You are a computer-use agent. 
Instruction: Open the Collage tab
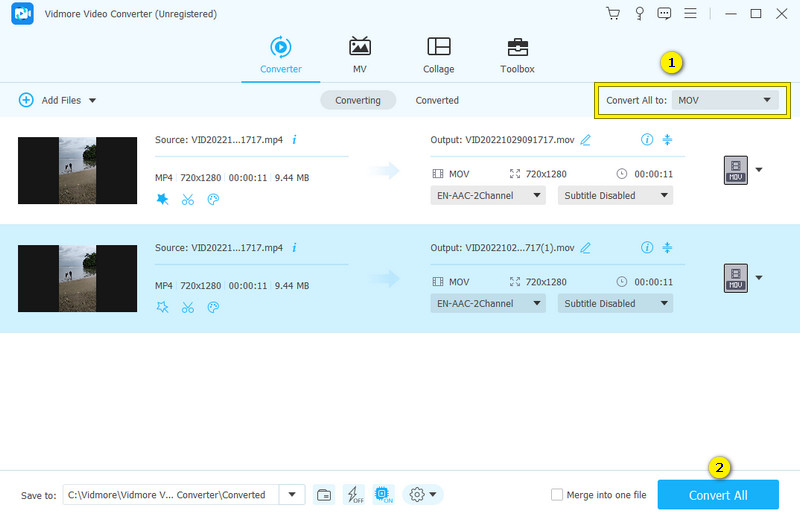[438, 55]
